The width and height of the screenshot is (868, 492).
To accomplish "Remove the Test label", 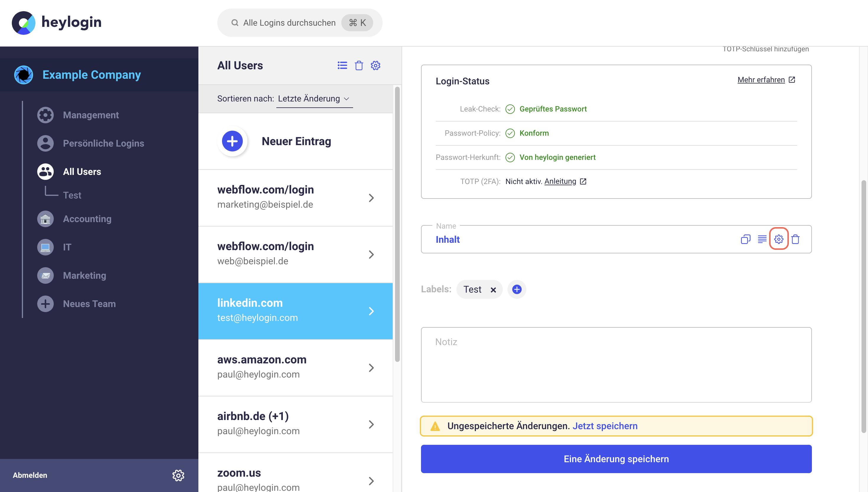I will [493, 290].
